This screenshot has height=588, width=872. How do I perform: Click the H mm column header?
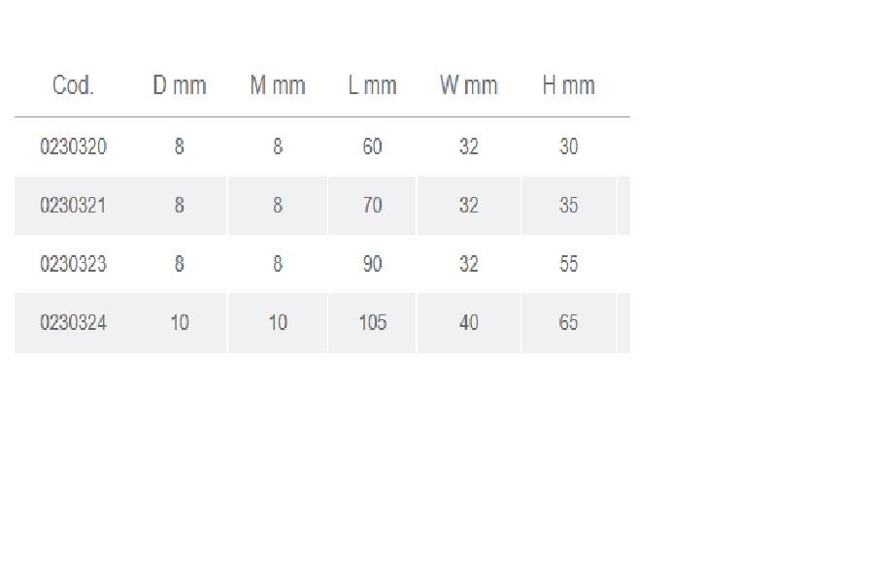point(568,85)
